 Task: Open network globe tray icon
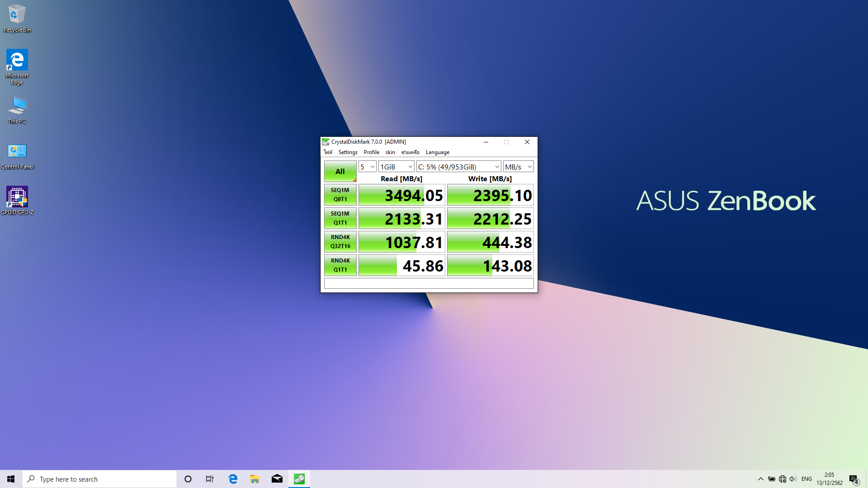pyautogui.click(x=783, y=479)
